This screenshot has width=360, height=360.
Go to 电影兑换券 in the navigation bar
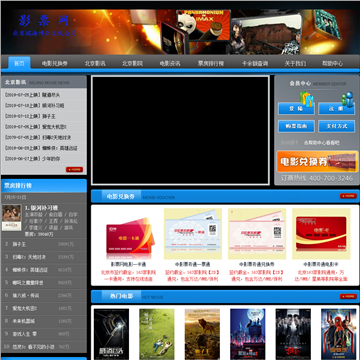point(55,63)
